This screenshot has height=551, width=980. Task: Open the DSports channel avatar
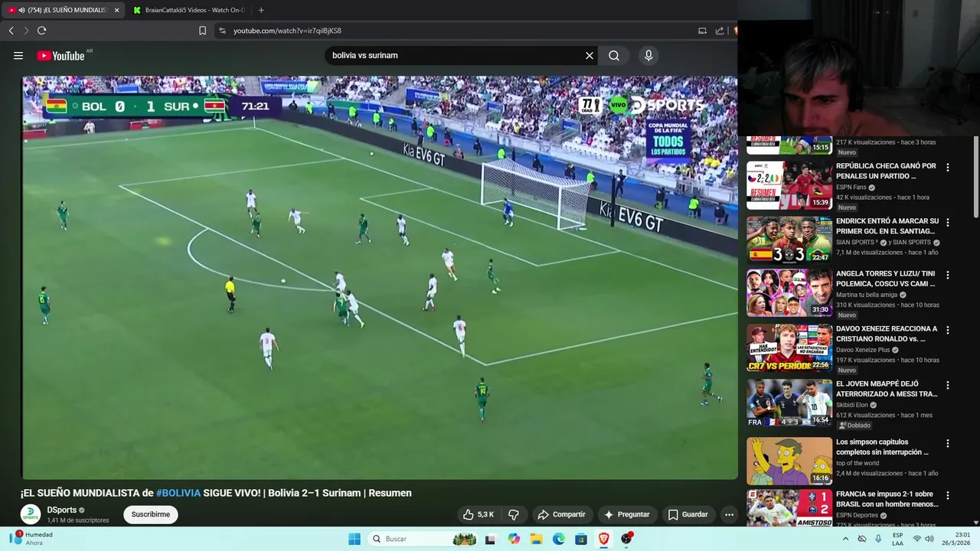31,514
